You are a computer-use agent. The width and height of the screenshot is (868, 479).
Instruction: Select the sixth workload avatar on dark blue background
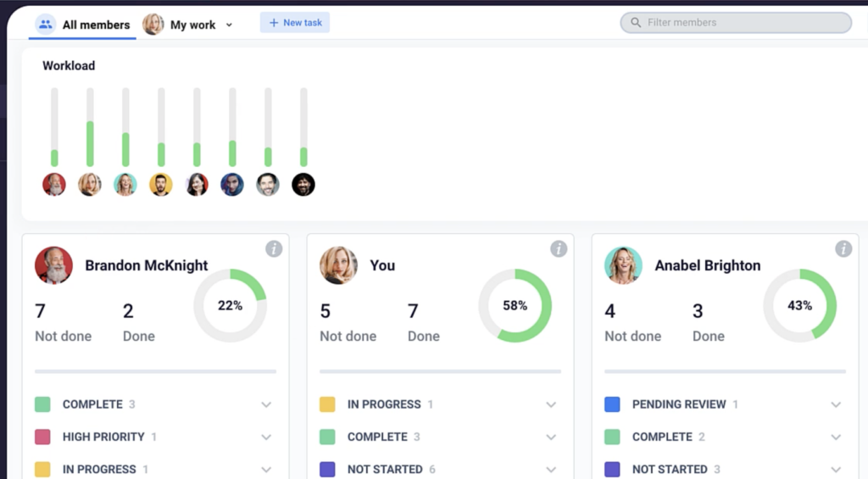pyautogui.click(x=232, y=185)
